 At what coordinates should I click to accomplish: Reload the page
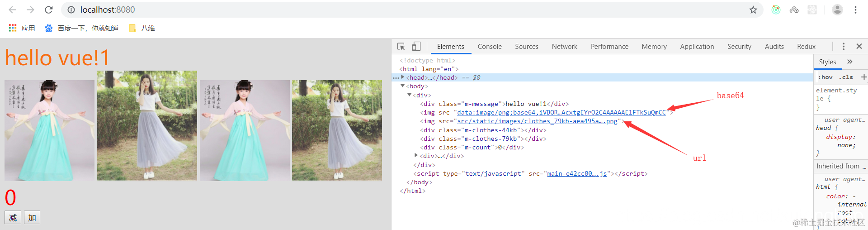[49, 10]
